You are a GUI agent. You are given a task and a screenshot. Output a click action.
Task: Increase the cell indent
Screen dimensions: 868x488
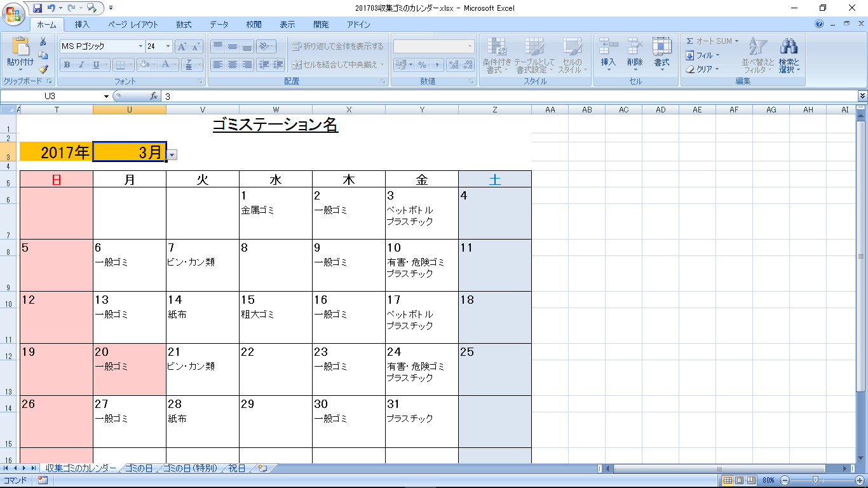pyautogui.click(x=278, y=65)
